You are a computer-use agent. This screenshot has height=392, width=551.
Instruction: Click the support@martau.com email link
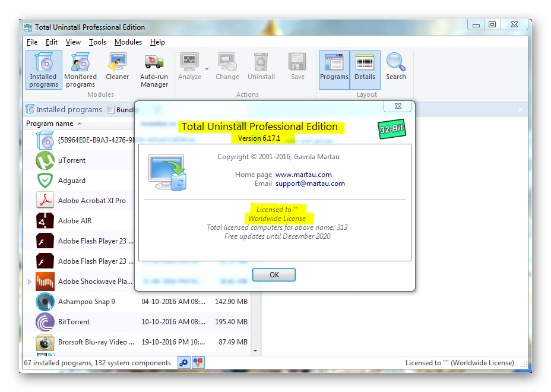(x=310, y=184)
